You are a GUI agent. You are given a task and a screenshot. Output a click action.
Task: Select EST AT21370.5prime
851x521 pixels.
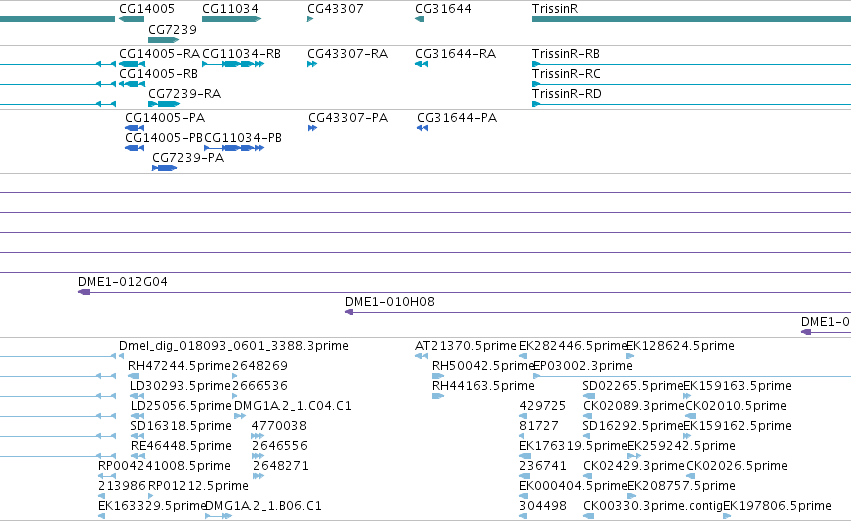466,346
